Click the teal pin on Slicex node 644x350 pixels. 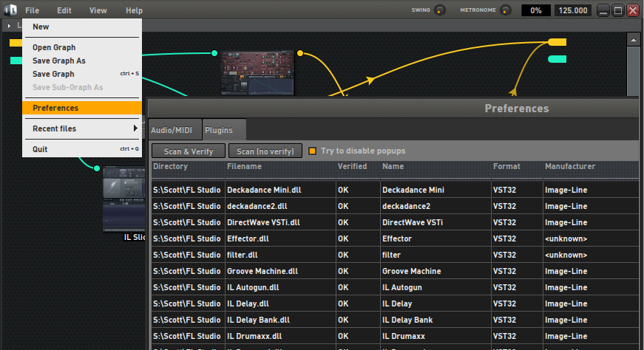[x=97, y=168]
